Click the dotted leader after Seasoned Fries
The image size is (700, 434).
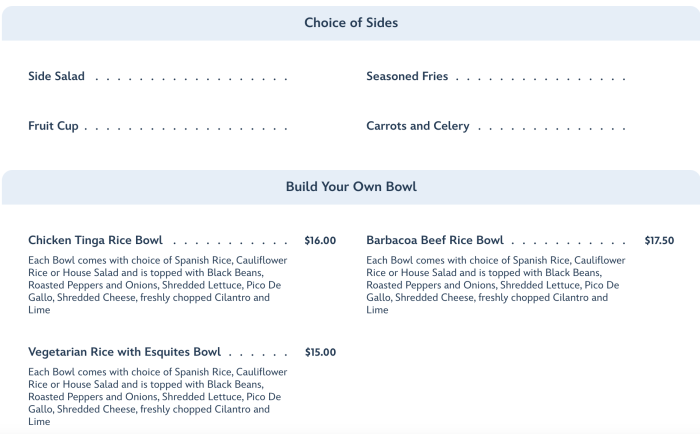(x=540, y=77)
